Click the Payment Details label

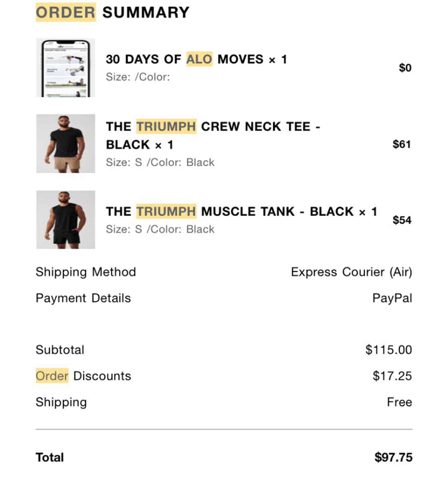tap(83, 298)
